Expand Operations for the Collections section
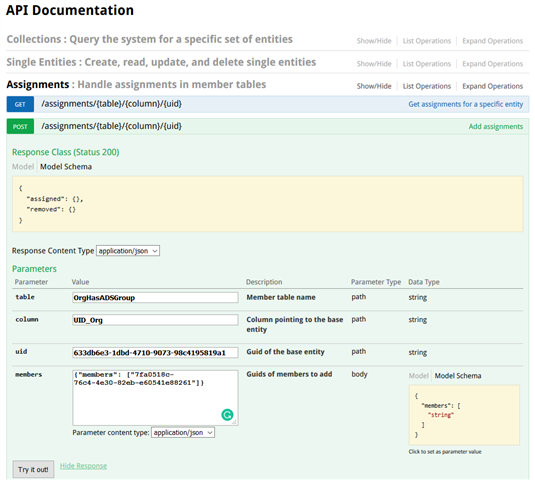 pyautogui.click(x=492, y=41)
